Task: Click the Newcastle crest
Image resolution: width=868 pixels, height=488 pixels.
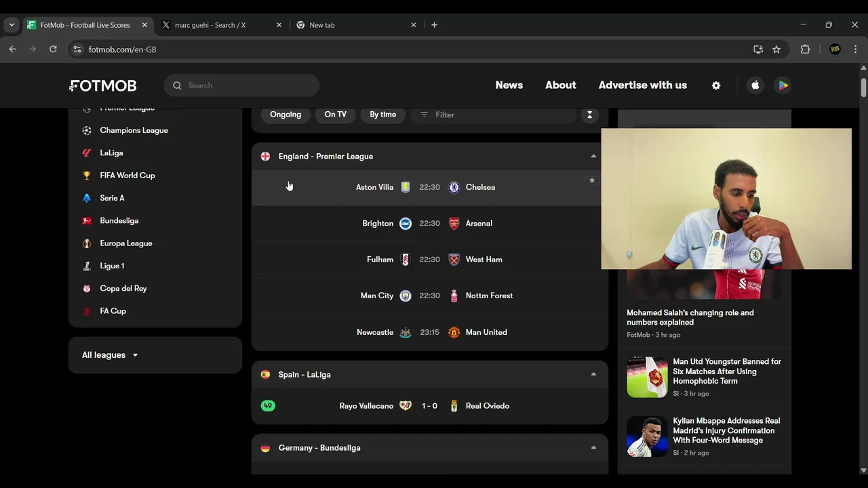Action: point(406,332)
